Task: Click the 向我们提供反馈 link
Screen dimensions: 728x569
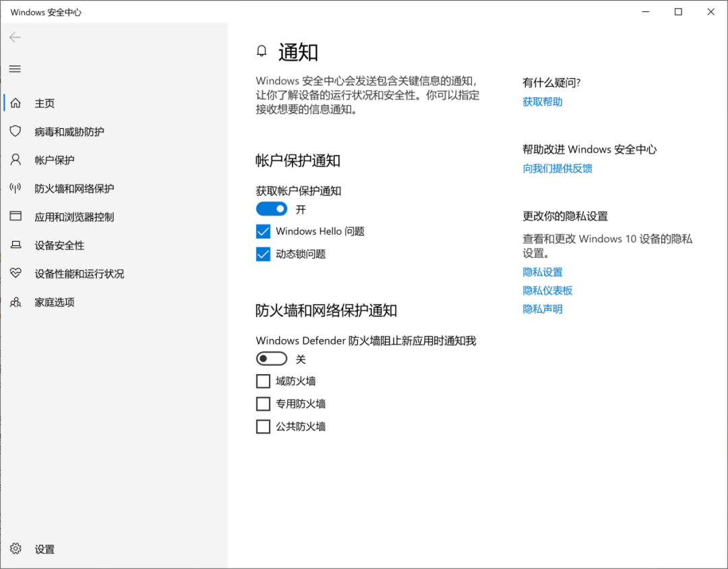Action: click(557, 169)
